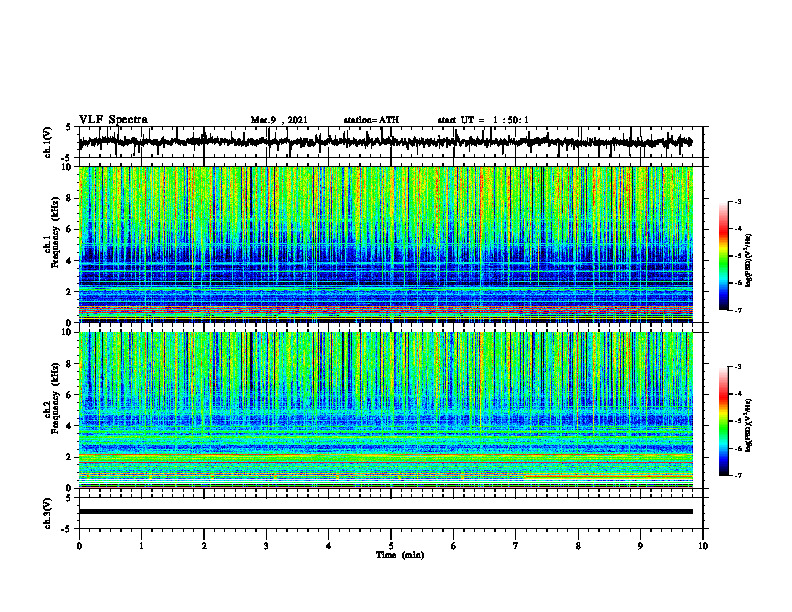Click the "-7" tick on the ch.1 colorbar
Screen dimensions: 792x612
coord(737,311)
